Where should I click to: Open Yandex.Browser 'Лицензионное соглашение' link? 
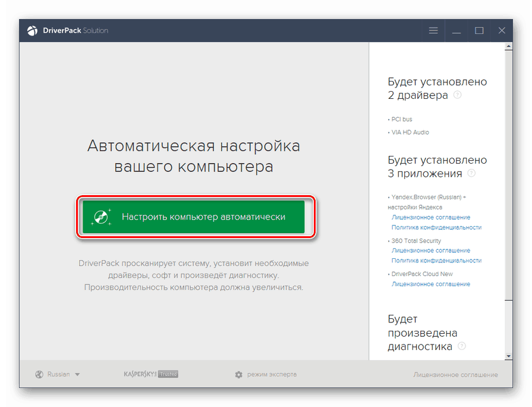point(431,217)
